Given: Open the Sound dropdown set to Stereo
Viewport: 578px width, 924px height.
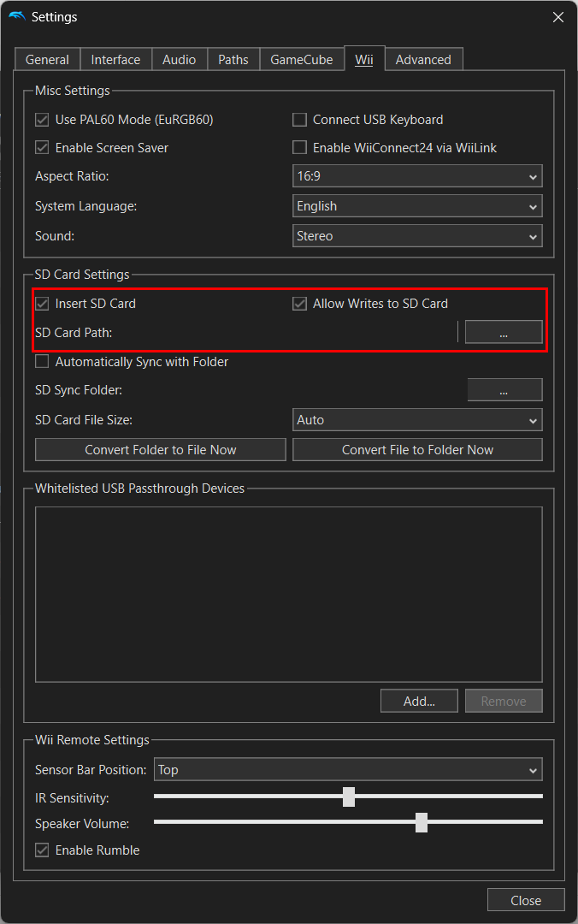Looking at the screenshot, I should 417,236.
